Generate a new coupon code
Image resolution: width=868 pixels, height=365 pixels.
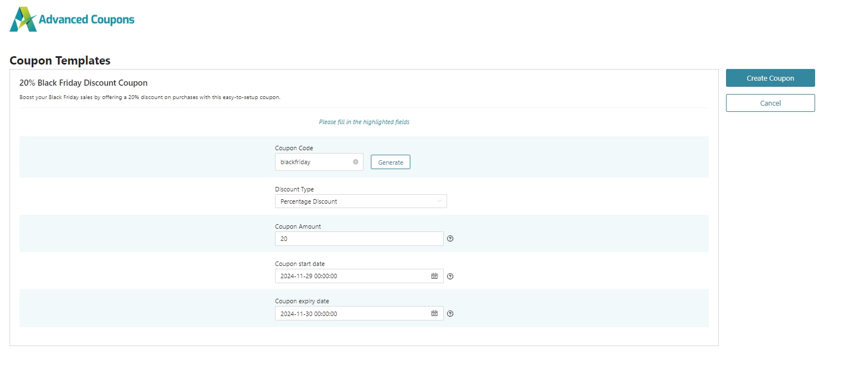tap(390, 162)
